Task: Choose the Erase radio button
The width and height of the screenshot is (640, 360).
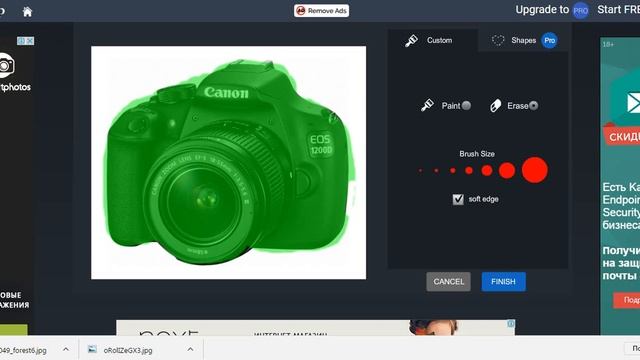Action: tap(533, 106)
